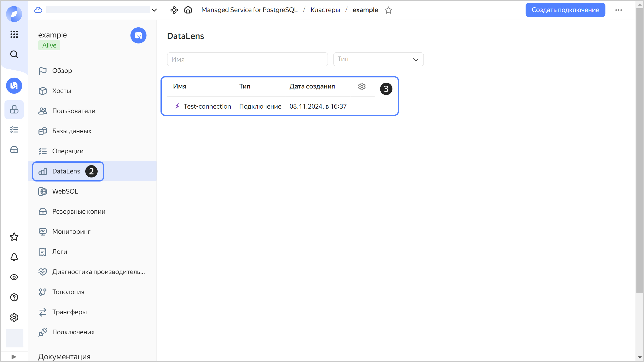Focus the Имя search field
This screenshot has height=362, width=644.
point(247,59)
